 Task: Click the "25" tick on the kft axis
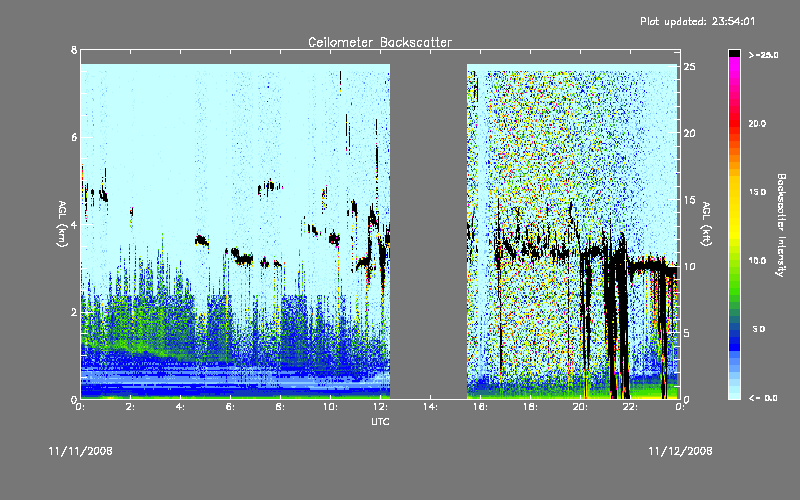click(690, 67)
